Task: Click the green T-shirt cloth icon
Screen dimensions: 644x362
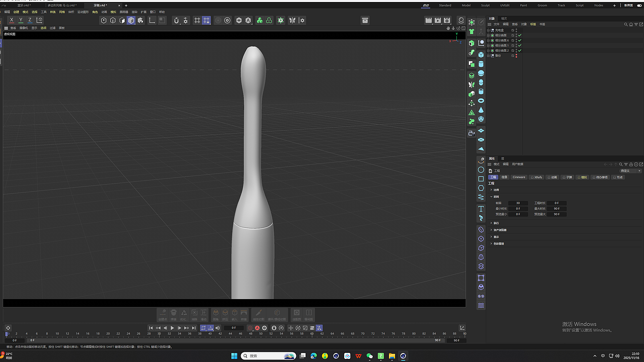Action: coord(471,31)
